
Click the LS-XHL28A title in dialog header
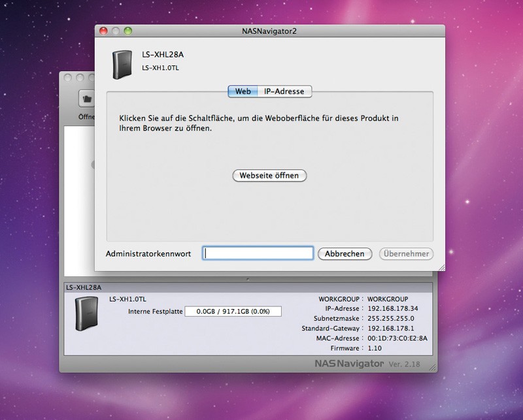(x=163, y=55)
